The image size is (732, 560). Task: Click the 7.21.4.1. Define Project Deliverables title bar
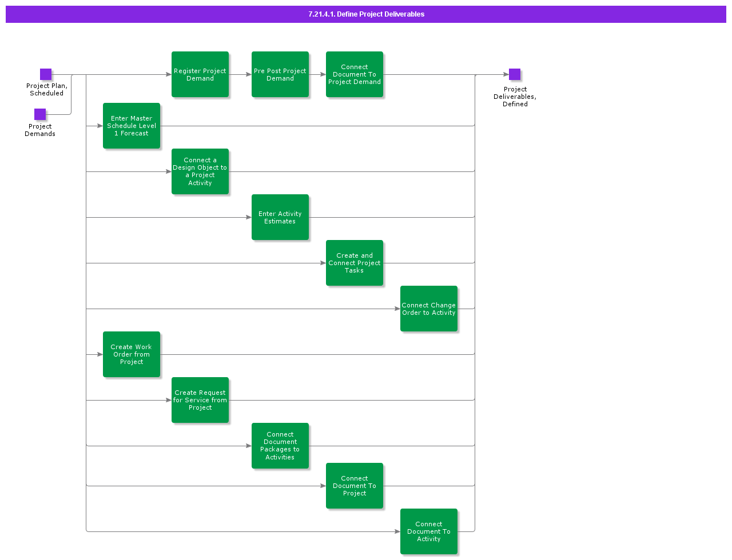tap(366, 14)
